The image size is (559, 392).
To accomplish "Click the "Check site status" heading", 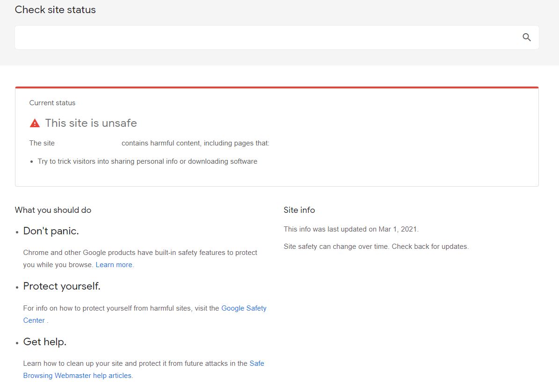I will tap(55, 10).
